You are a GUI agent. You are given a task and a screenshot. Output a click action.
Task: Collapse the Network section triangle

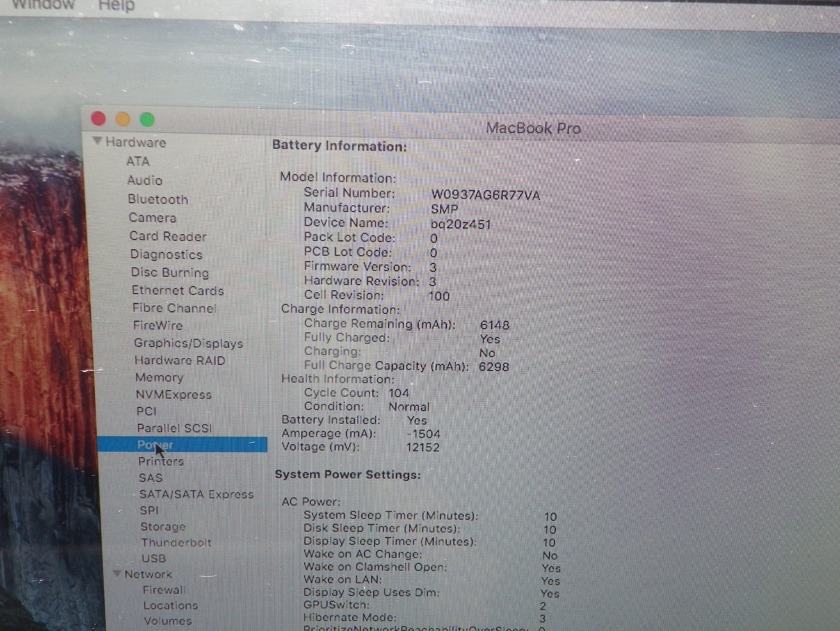pos(117,573)
